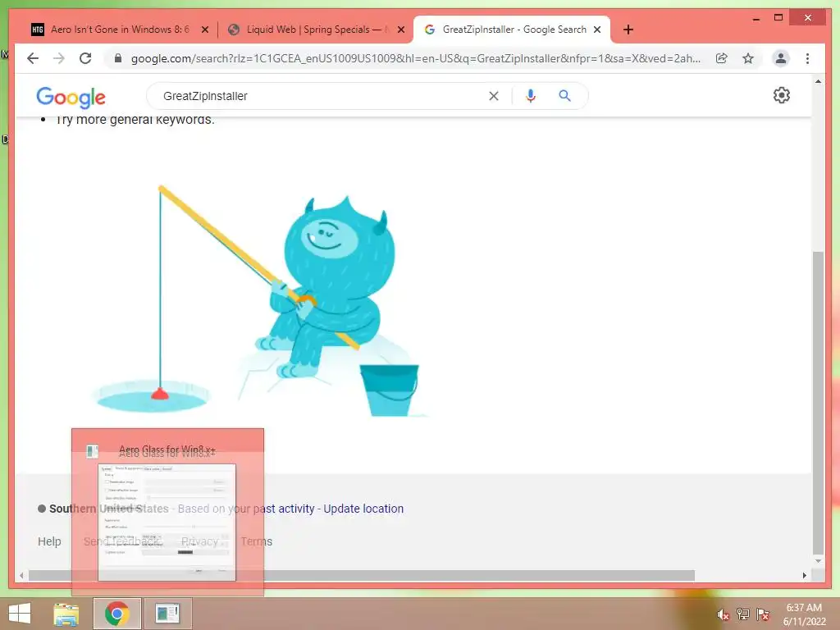Open File Explorer from the taskbar
The image size is (840, 630).
pyautogui.click(x=66, y=614)
